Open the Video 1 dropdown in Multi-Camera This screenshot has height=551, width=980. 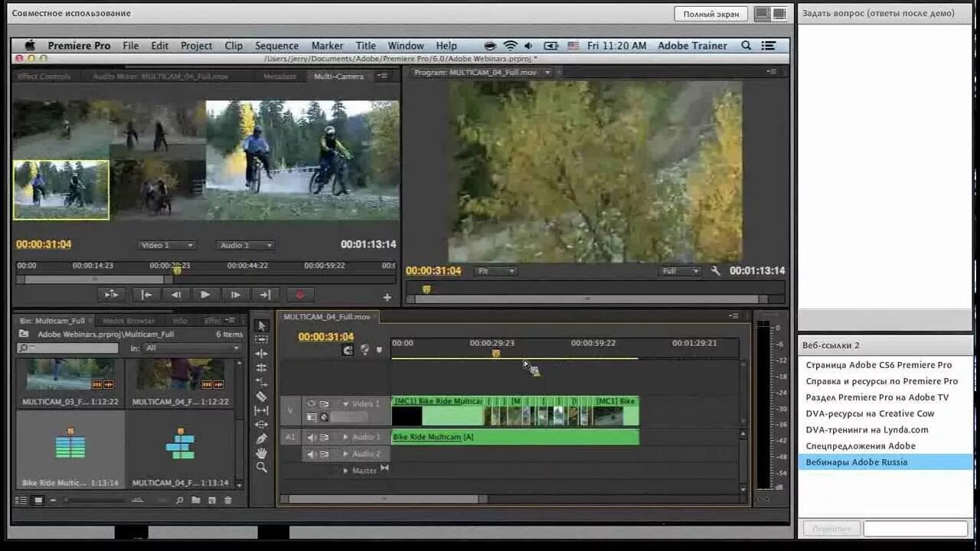coord(167,245)
